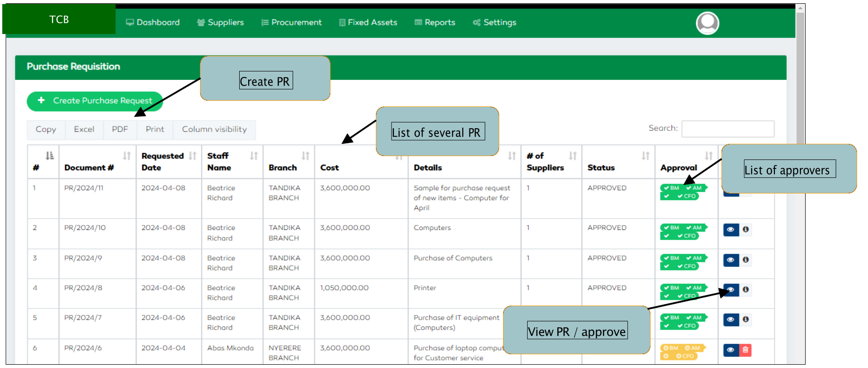This screenshot has height=368, width=868.
Task: View purchase request PR/2024/6
Action: (731, 350)
